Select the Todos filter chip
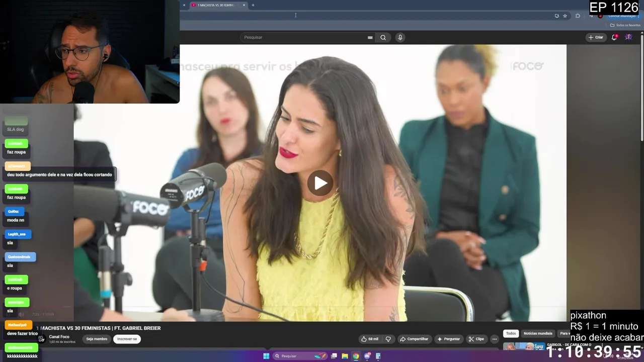The height and width of the screenshot is (362, 644). [511, 333]
